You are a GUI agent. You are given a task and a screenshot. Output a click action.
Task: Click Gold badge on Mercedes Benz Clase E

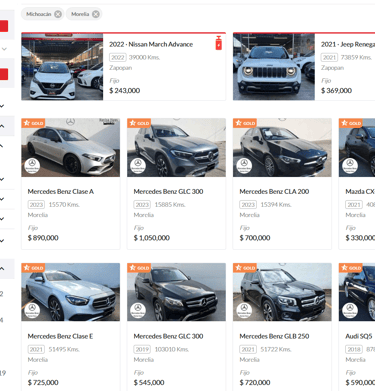point(33,268)
